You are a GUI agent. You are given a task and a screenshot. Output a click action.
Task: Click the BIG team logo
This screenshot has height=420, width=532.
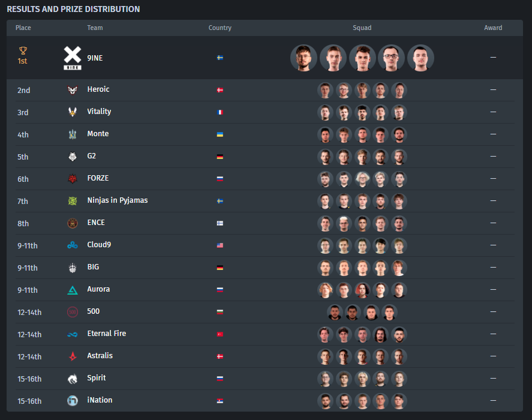(x=73, y=268)
